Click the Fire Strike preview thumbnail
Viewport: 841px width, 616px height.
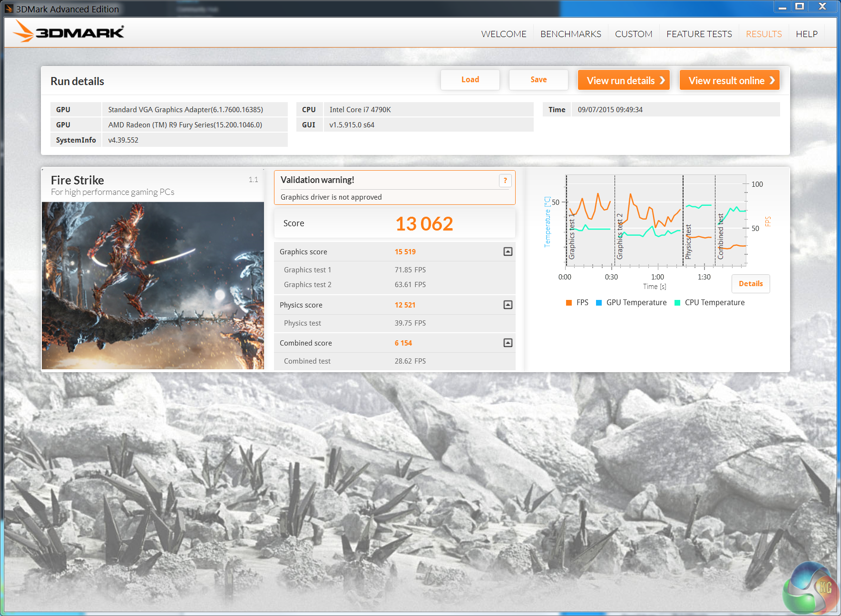point(153,286)
